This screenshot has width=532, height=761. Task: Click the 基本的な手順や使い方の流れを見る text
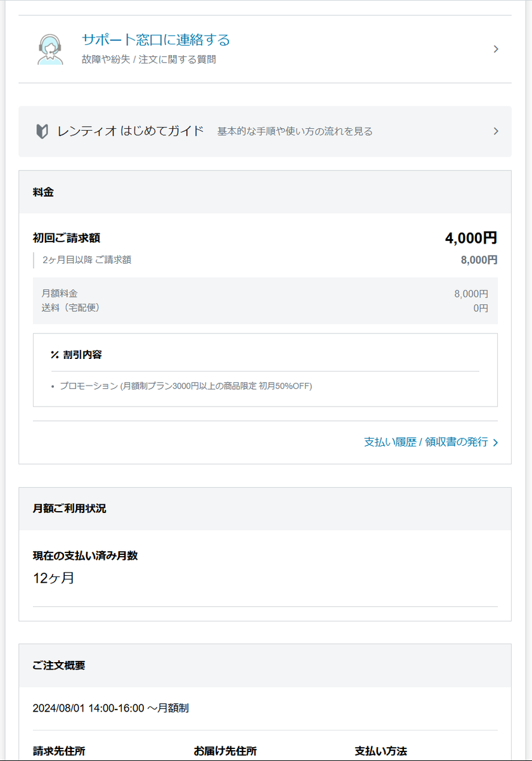pyautogui.click(x=295, y=131)
